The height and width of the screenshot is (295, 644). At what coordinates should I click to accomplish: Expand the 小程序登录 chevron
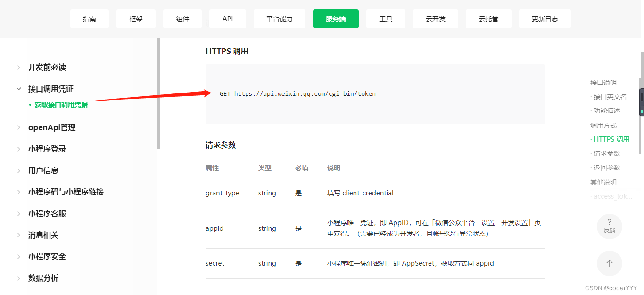point(19,149)
